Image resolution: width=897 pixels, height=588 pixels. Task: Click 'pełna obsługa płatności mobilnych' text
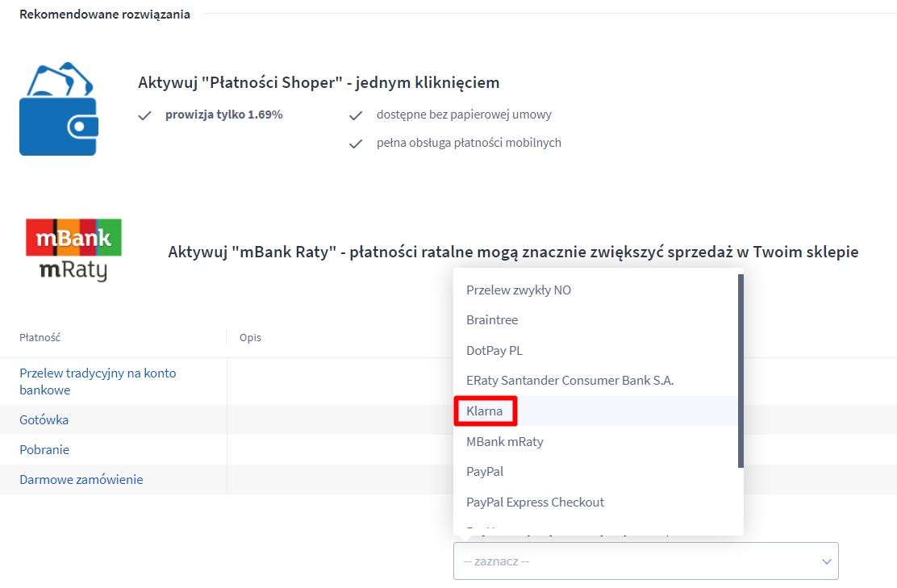tap(469, 143)
